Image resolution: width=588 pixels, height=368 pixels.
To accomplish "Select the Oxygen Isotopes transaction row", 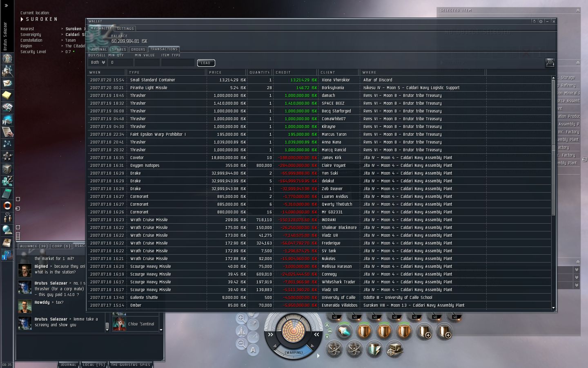I will (319, 166).
